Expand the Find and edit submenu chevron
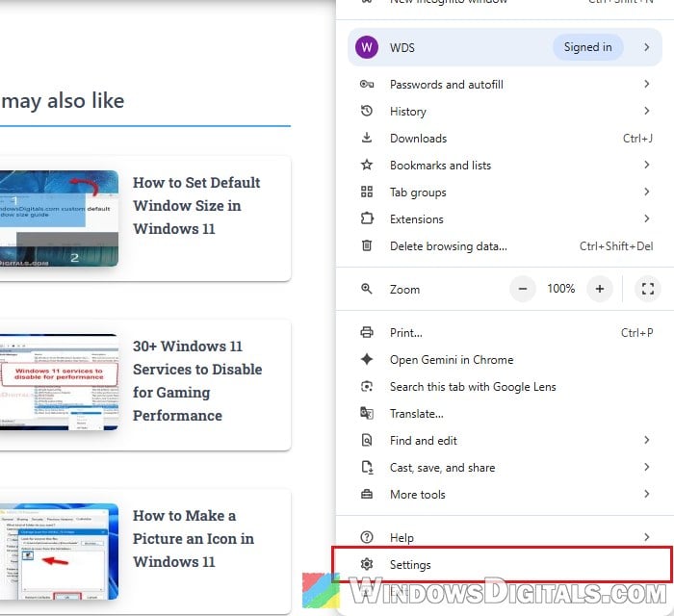 click(x=647, y=440)
